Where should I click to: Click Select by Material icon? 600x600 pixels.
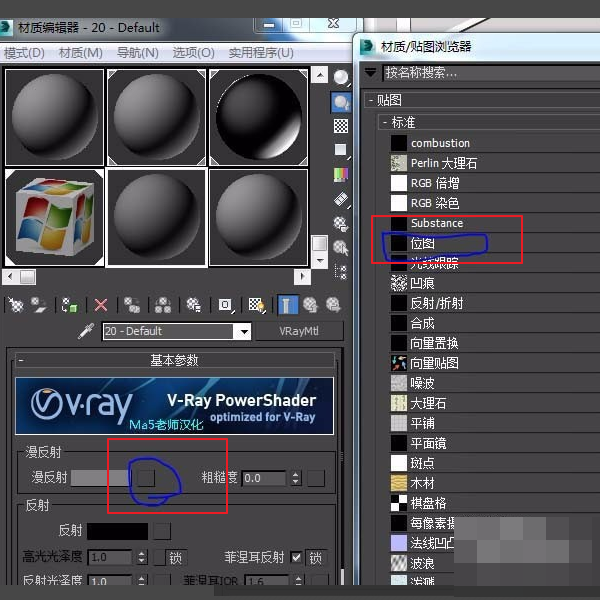pyautogui.click(x=341, y=248)
